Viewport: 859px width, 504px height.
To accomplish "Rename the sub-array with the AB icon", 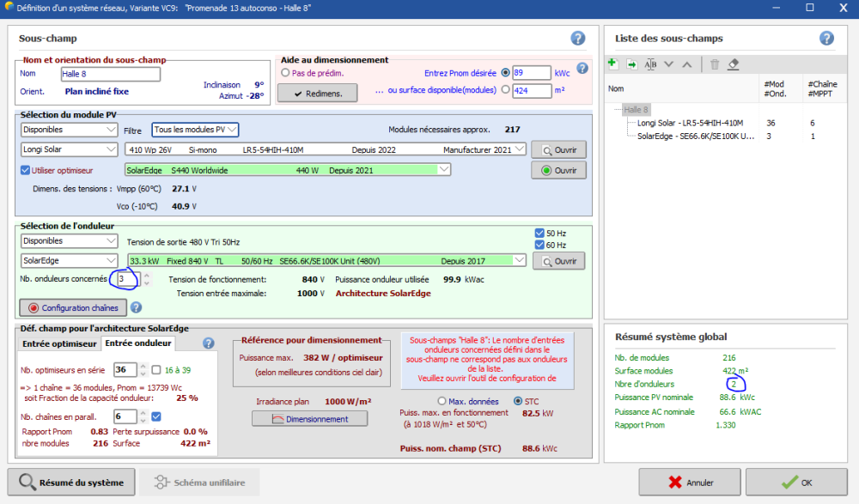I will [x=650, y=64].
